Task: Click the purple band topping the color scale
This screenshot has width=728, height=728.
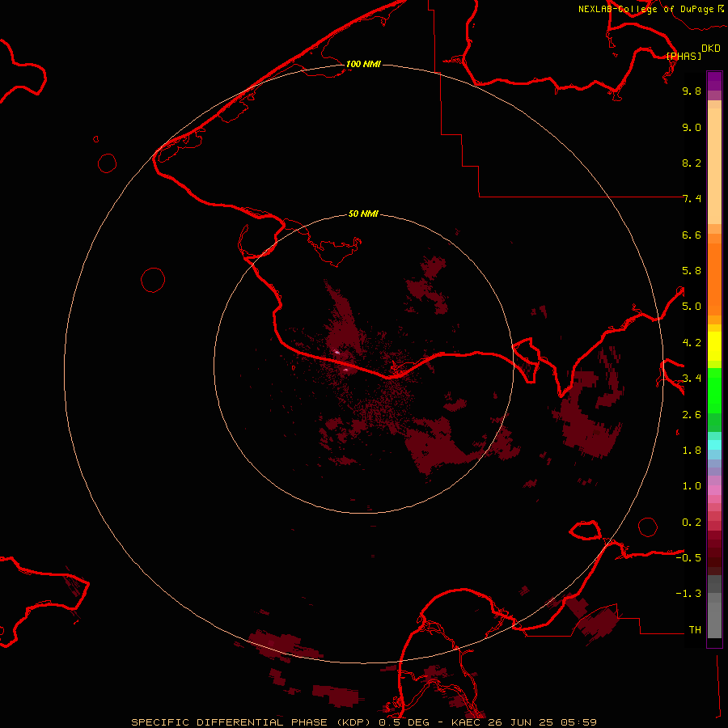Action: point(714,81)
